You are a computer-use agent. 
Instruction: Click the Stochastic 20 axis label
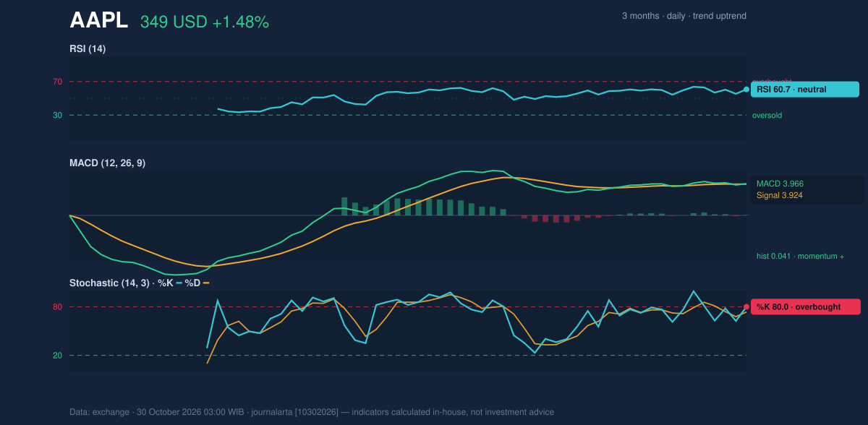click(x=57, y=355)
